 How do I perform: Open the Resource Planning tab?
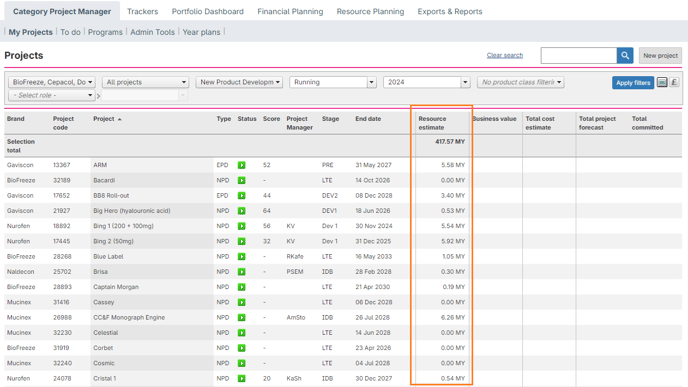click(370, 11)
